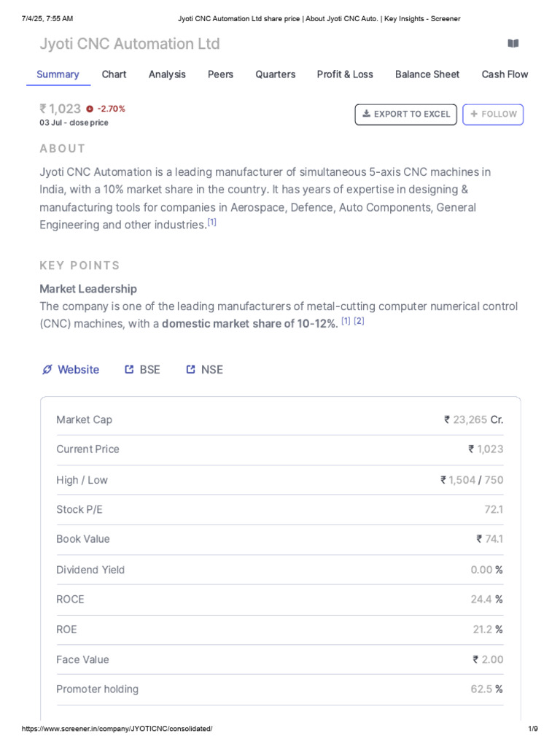The image size is (560, 747).
Task: Open the NSE external link icon
Action: click(191, 370)
